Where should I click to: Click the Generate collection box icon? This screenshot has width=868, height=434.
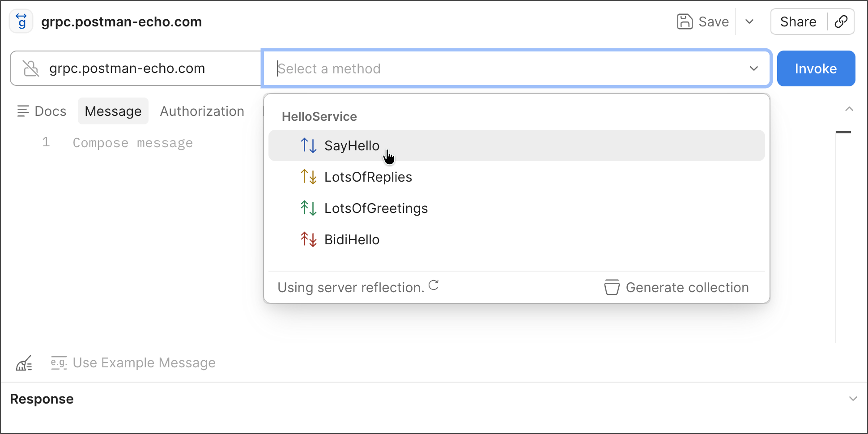pyautogui.click(x=612, y=287)
